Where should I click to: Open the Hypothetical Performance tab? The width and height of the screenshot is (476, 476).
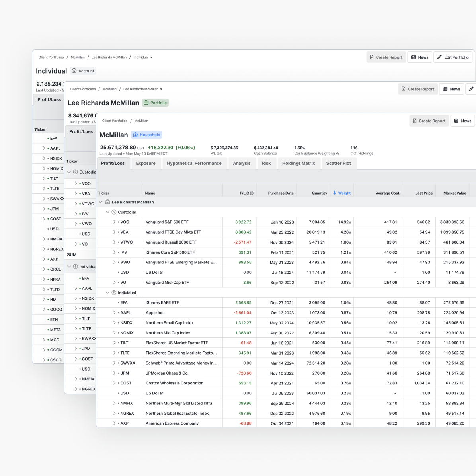pyautogui.click(x=194, y=163)
